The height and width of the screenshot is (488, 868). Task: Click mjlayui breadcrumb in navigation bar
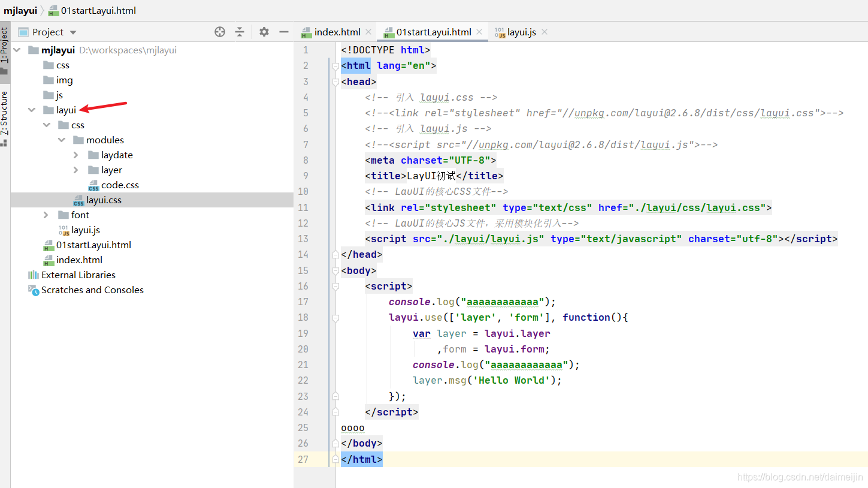(20, 10)
